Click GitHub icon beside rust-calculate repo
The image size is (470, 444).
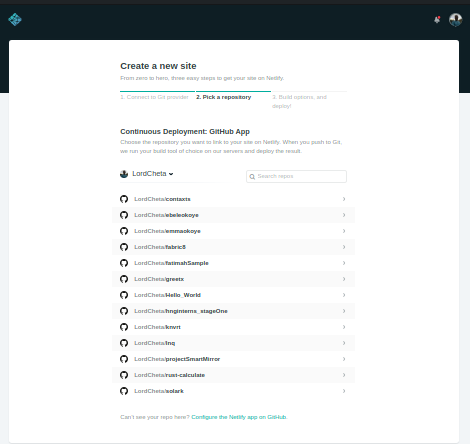[124, 375]
